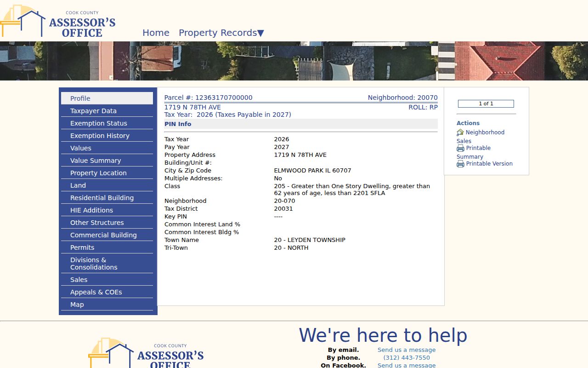Open the Sales sidebar section
This screenshot has height=368, width=588.
click(107, 280)
